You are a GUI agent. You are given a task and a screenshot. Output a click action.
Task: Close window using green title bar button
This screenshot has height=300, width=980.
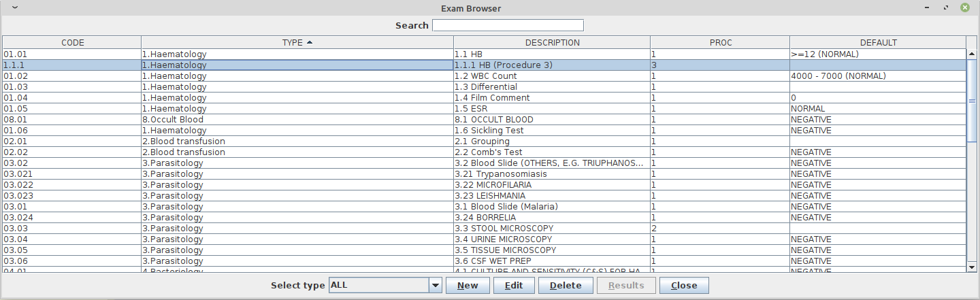pyautogui.click(x=964, y=7)
